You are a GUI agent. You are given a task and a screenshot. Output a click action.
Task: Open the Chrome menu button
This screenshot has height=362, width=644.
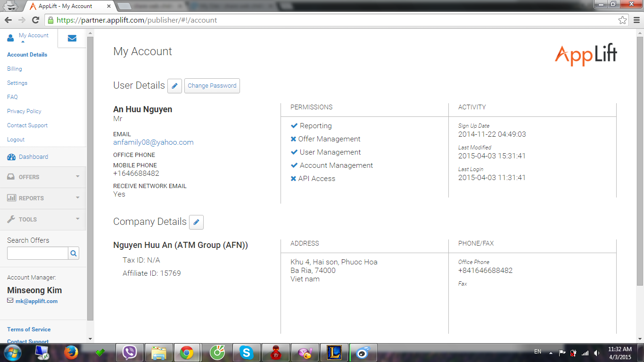636,20
